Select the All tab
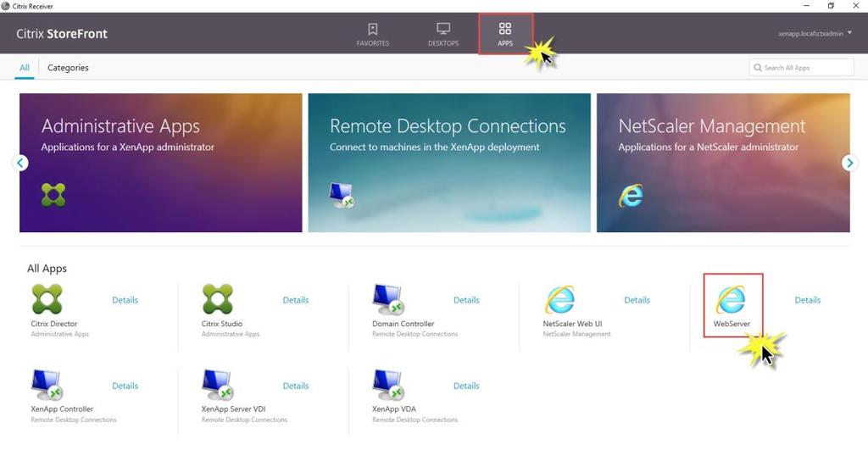 pos(25,68)
